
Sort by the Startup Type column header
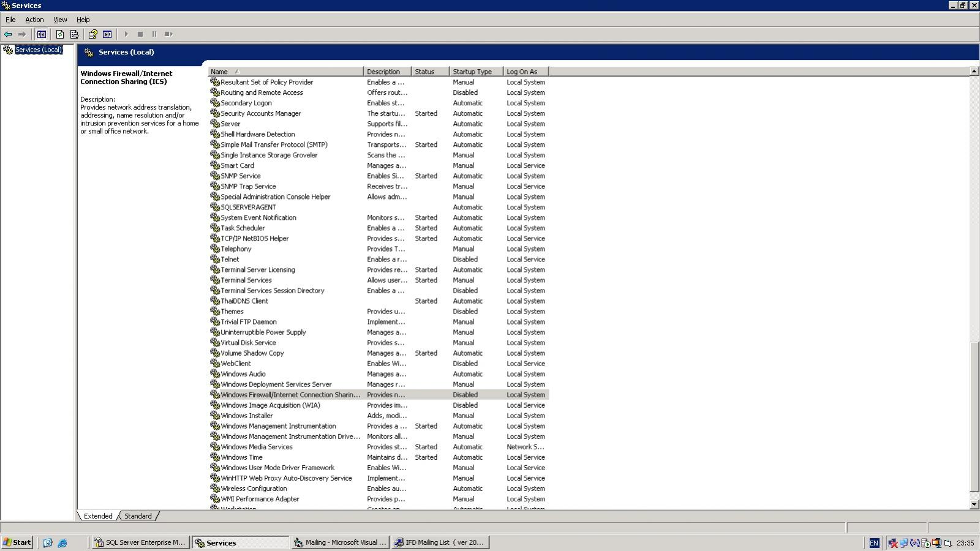click(476, 72)
